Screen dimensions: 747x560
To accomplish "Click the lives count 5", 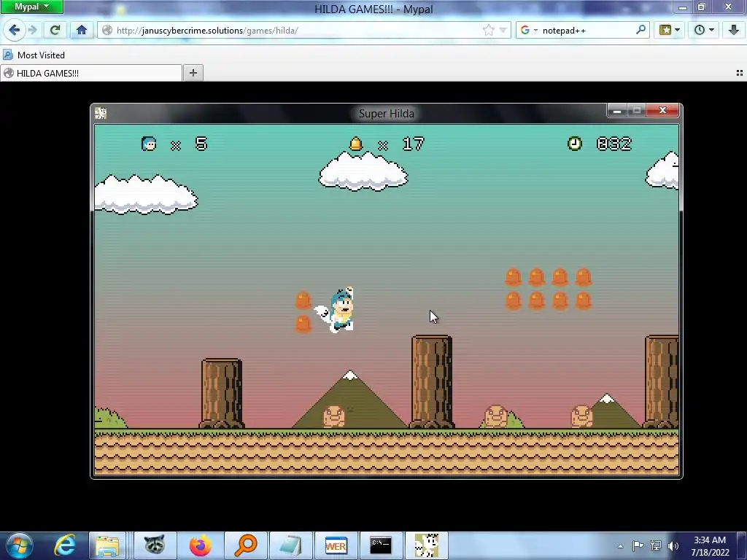I will [x=201, y=144].
